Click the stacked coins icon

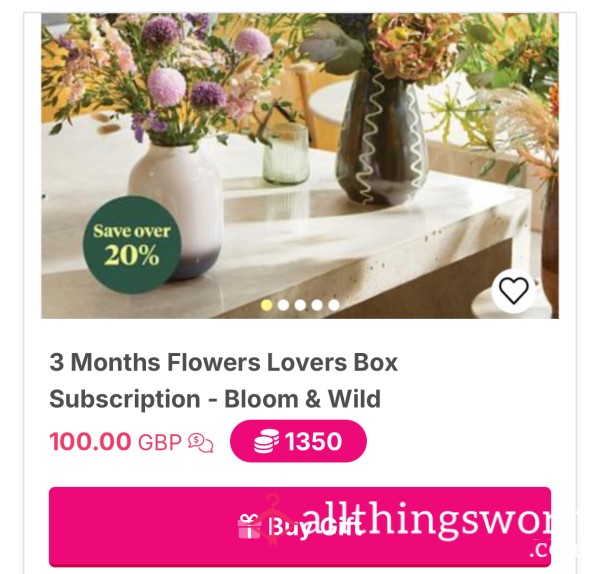(266, 441)
